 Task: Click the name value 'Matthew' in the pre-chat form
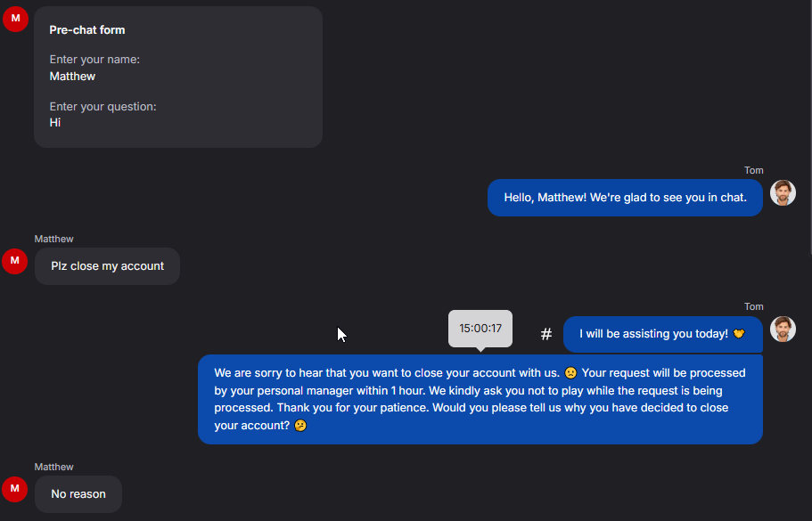[x=72, y=77]
